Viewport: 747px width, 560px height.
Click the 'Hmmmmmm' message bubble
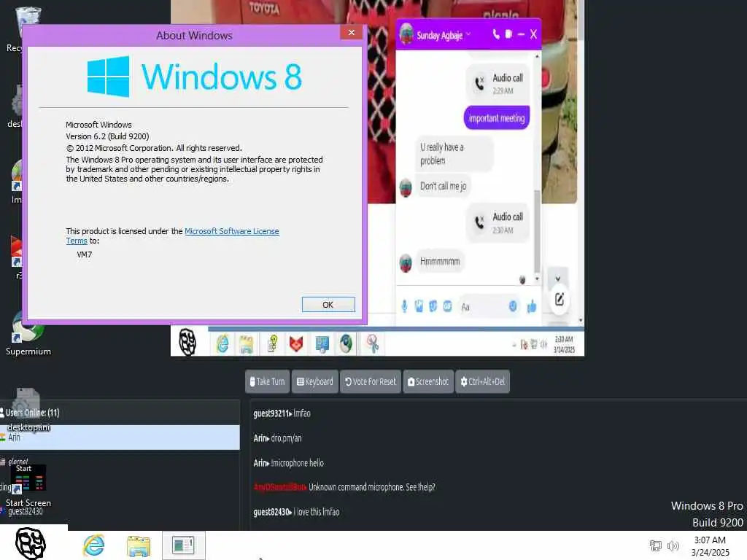click(x=440, y=262)
